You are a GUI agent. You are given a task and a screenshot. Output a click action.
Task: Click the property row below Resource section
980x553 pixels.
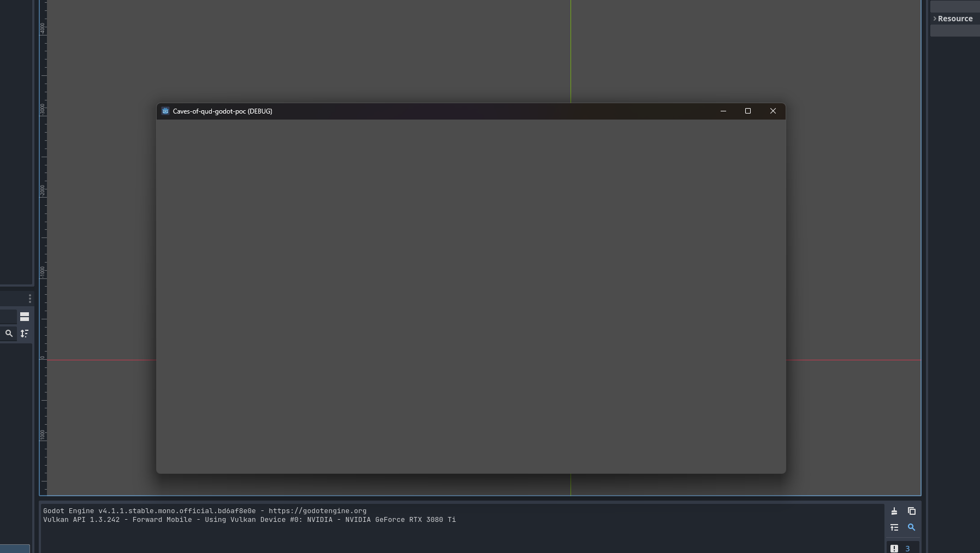click(954, 31)
